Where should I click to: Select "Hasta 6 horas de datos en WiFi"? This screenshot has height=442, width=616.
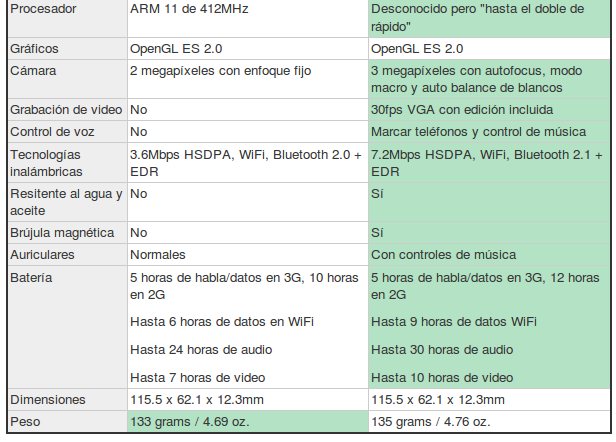(222, 321)
